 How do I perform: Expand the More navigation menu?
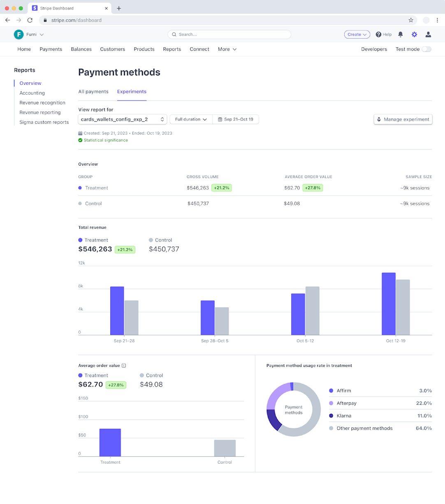coord(227,49)
